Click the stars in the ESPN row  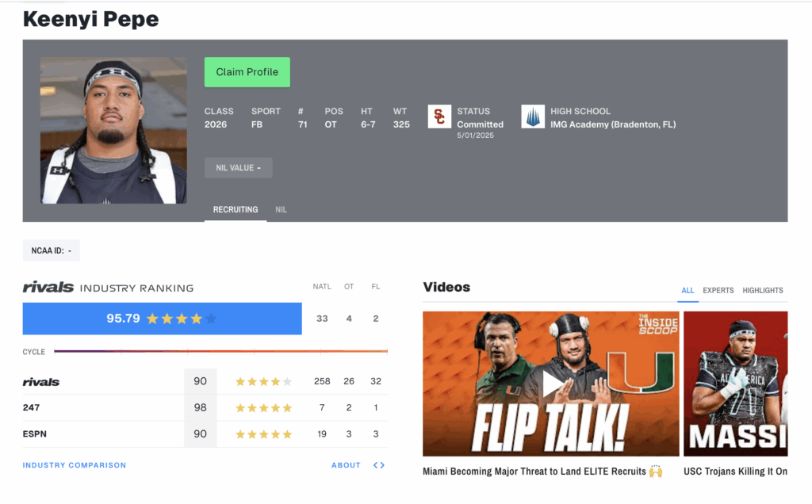pos(263,434)
